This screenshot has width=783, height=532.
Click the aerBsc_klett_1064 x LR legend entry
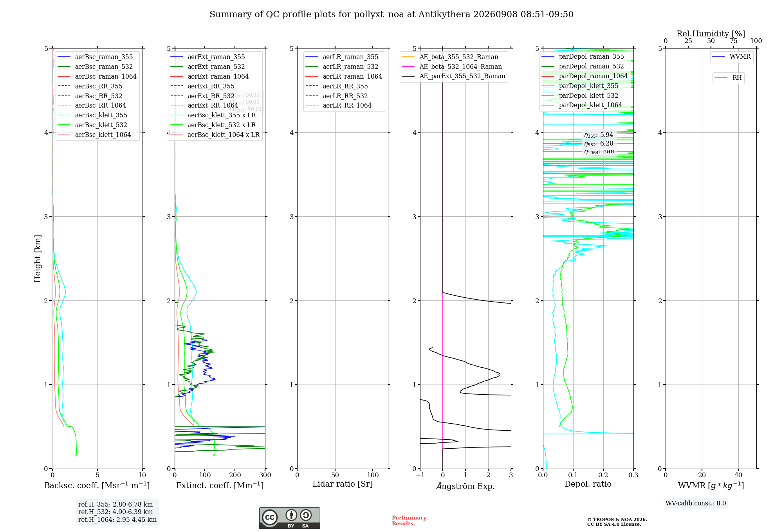215,135
